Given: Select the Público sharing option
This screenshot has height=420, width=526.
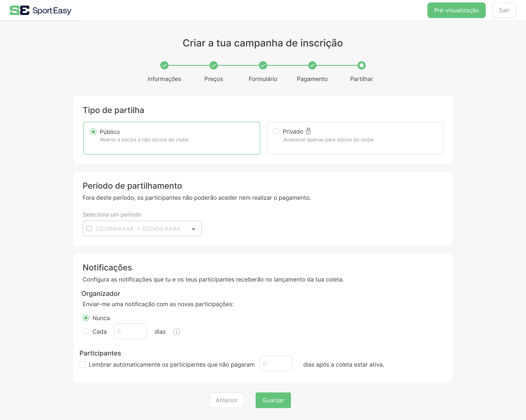Looking at the screenshot, I should click(x=93, y=132).
